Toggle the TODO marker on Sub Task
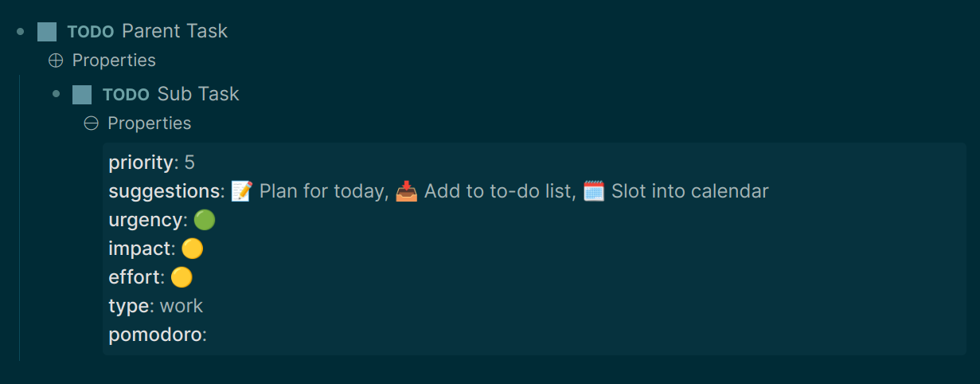The height and width of the screenshot is (384, 980). click(x=126, y=95)
